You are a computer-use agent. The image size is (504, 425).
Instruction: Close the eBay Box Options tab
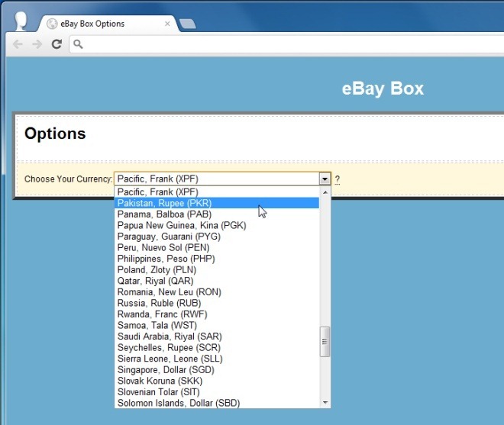coord(167,24)
